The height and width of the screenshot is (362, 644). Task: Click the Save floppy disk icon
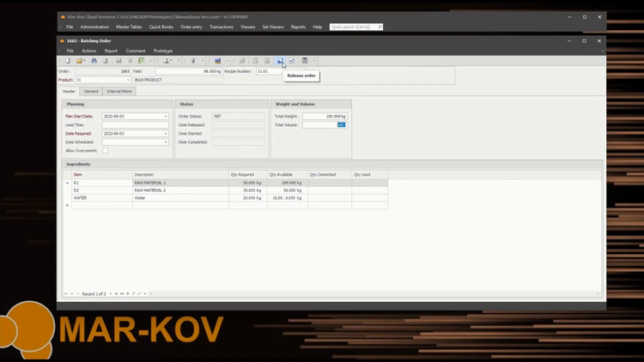pyautogui.click(x=118, y=61)
